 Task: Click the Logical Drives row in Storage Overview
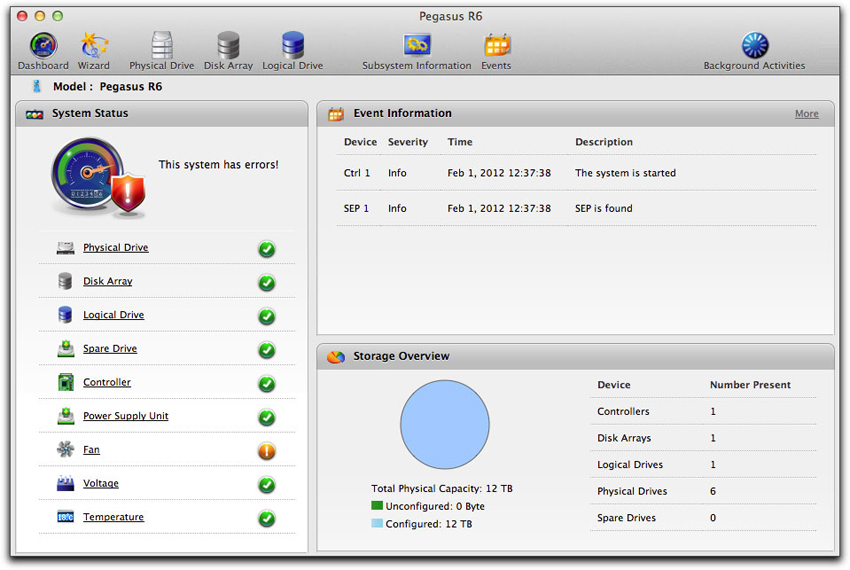703,465
